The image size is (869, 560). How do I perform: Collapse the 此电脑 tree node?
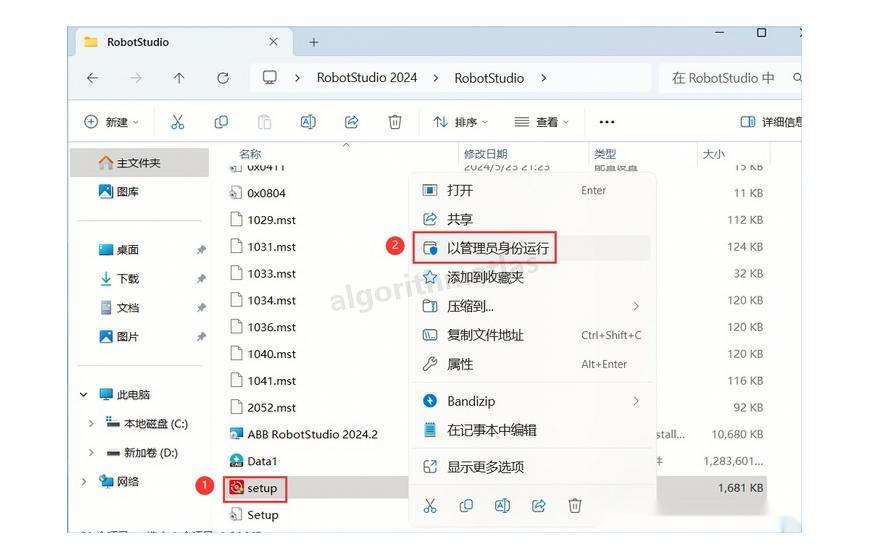84,395
